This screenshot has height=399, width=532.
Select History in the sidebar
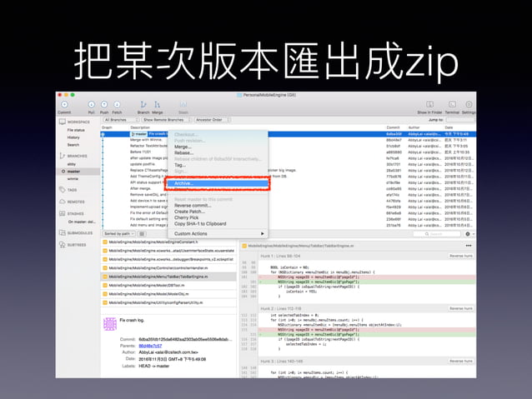[x=73, y=137]
